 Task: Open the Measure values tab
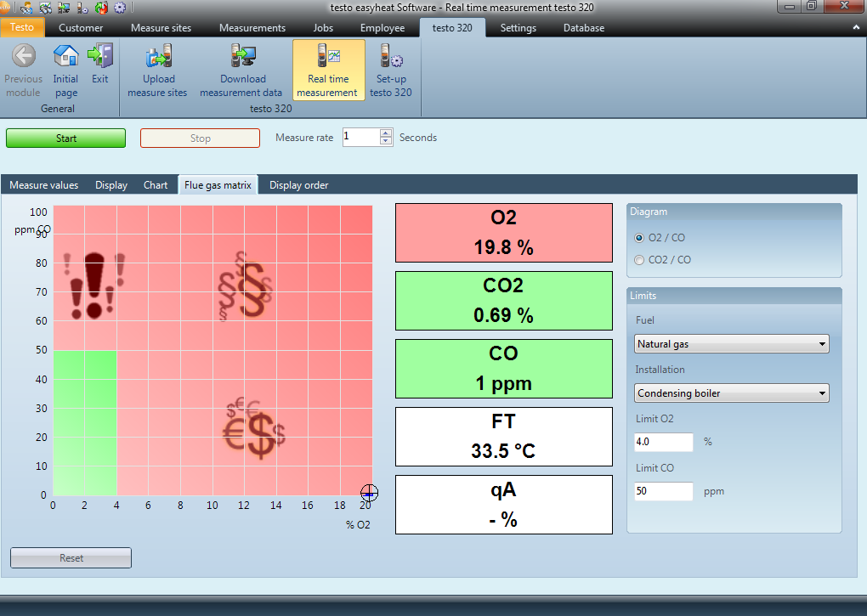coord(44,185)
